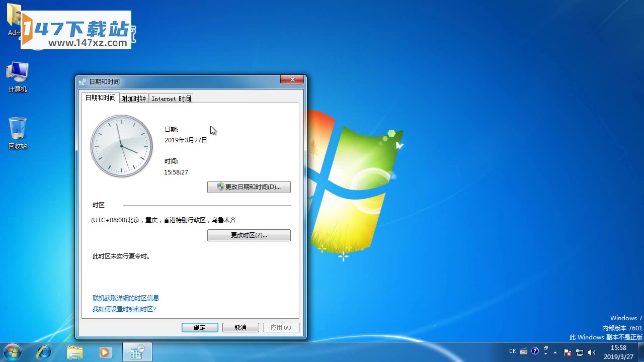Open the volume speaker icon
Image resolution: width=644 pixels, height=362 pixels.
(592, 352)
